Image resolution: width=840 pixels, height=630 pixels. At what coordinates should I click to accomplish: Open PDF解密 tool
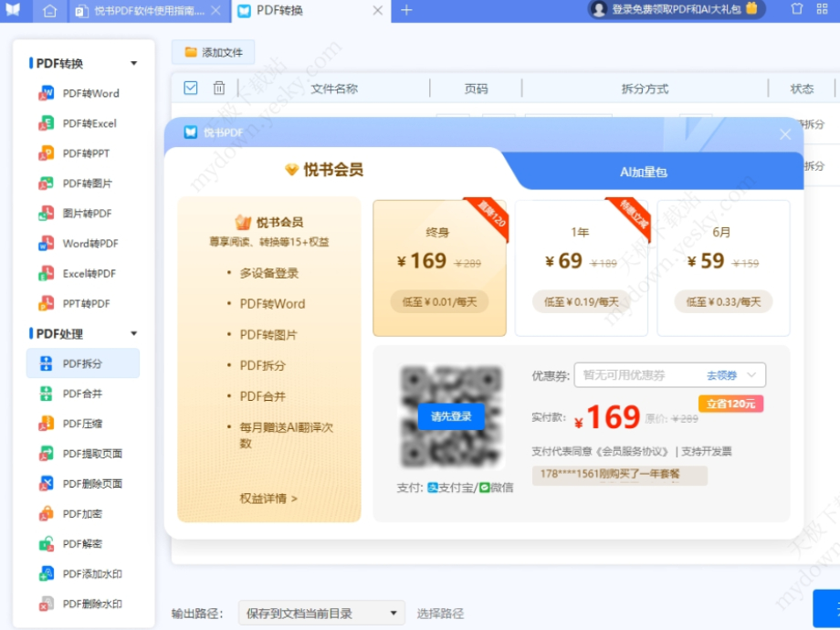[x=72, y=543]
